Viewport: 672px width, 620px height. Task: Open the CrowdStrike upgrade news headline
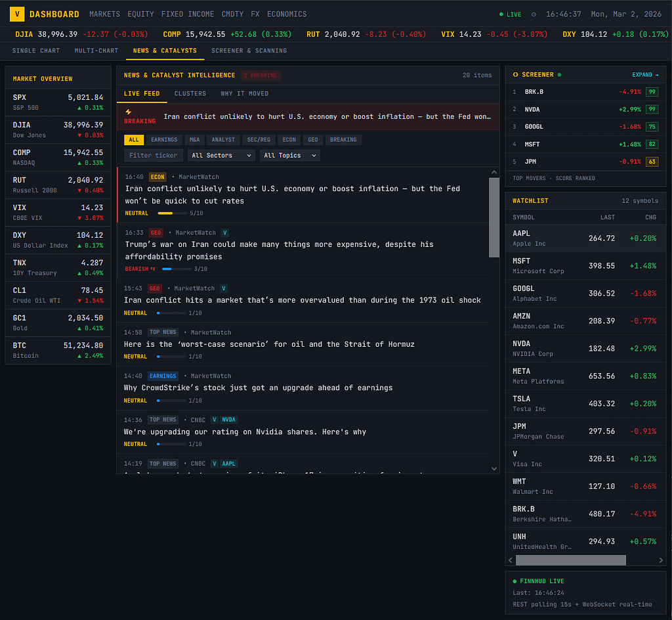click(258, 387)
